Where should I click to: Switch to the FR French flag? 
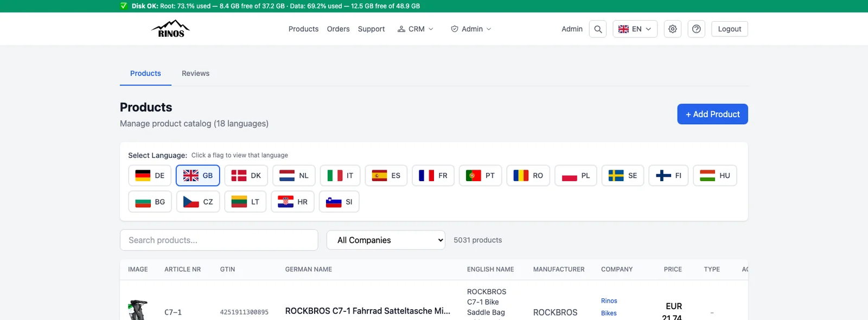click(x=433, y=176)
